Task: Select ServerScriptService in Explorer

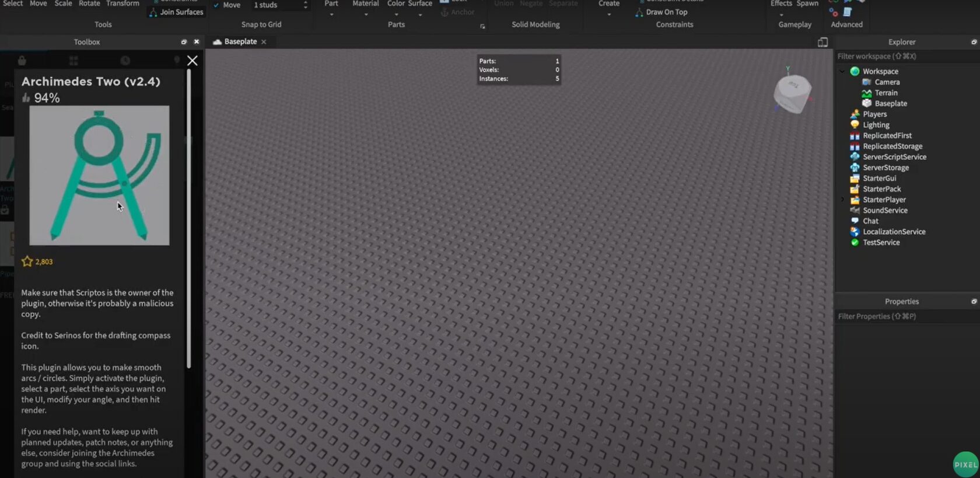Action: point(894,157)
